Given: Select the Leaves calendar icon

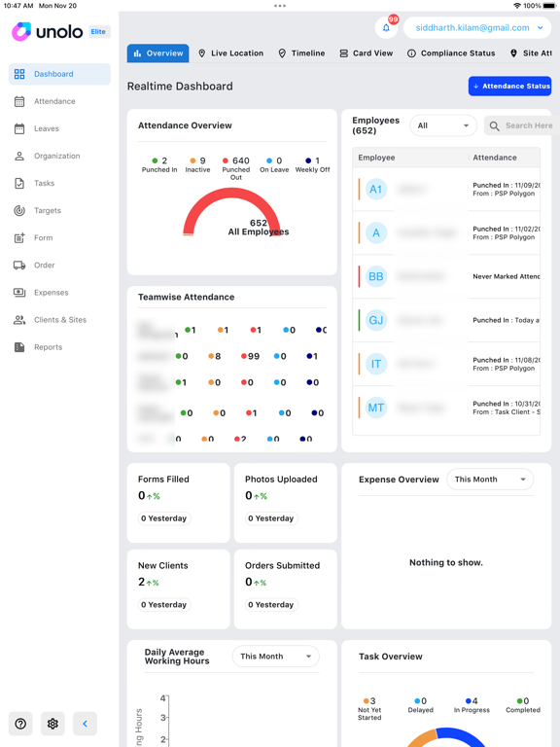Looking at the screenshot, I should click(19, 128).
